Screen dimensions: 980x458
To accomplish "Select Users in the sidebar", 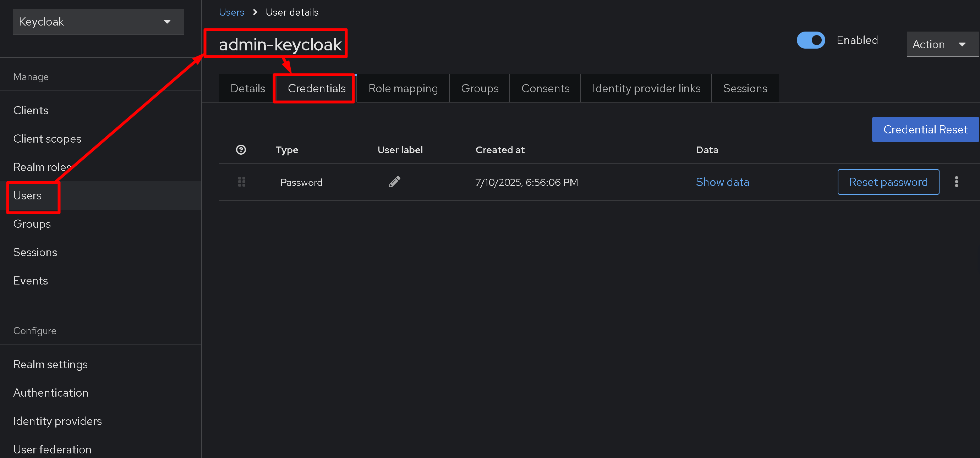I will pyautogui.click(x=100, y=195).
